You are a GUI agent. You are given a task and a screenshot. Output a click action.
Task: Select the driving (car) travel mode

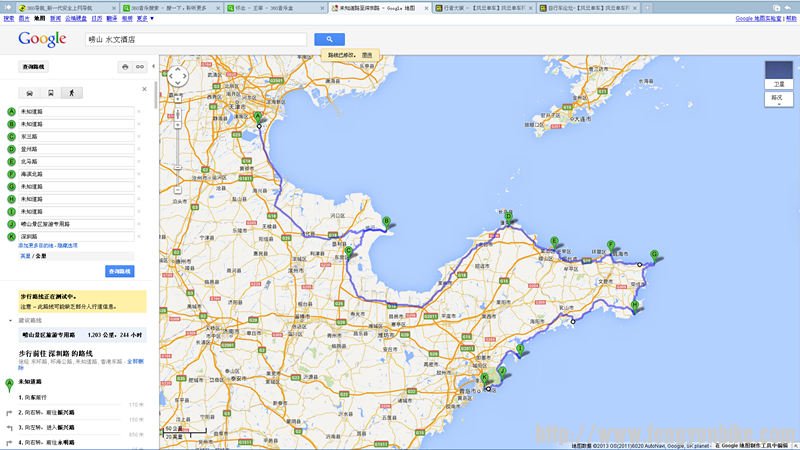coord(32,92)
